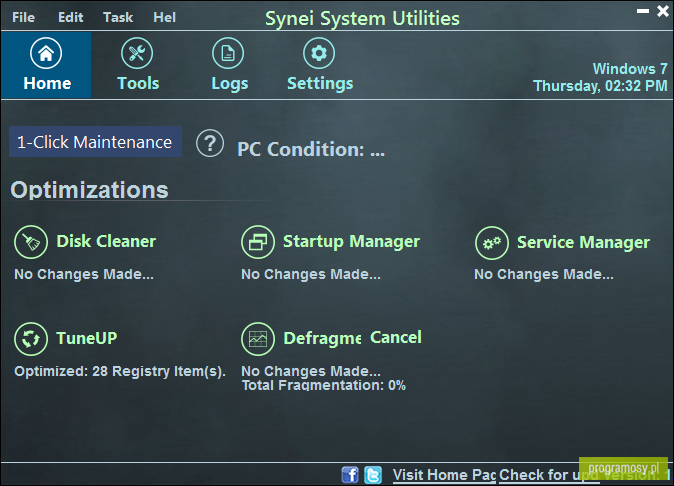Open the Help menu
Viewport: 674px width, 486px height.
click(165, 17)
